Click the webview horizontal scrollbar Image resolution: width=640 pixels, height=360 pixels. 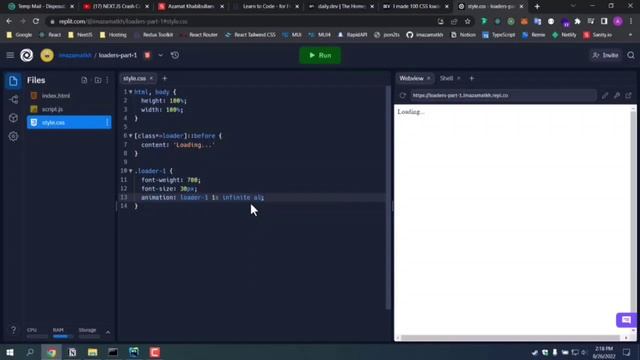coord(511,338)
